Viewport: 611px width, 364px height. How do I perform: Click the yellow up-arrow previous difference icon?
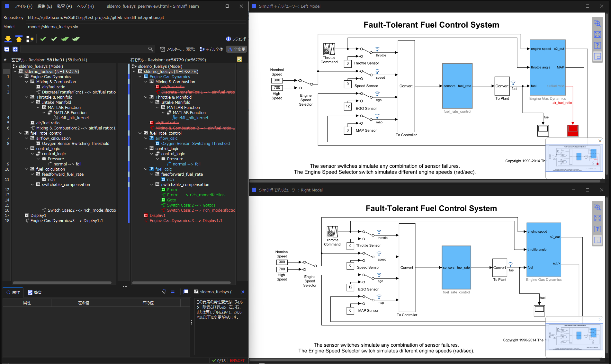tap(19, 39)
